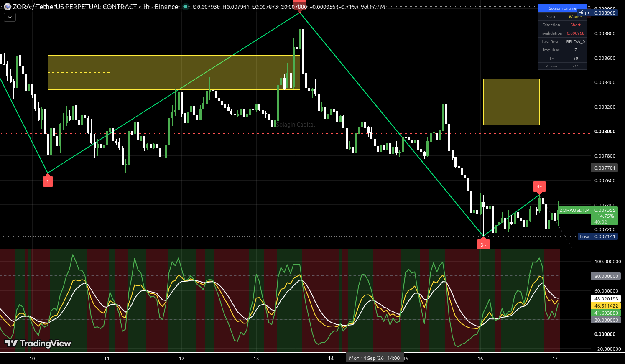625x364 pixels.
Task: Click the Direction value Short
Action: tap(575, 25)
